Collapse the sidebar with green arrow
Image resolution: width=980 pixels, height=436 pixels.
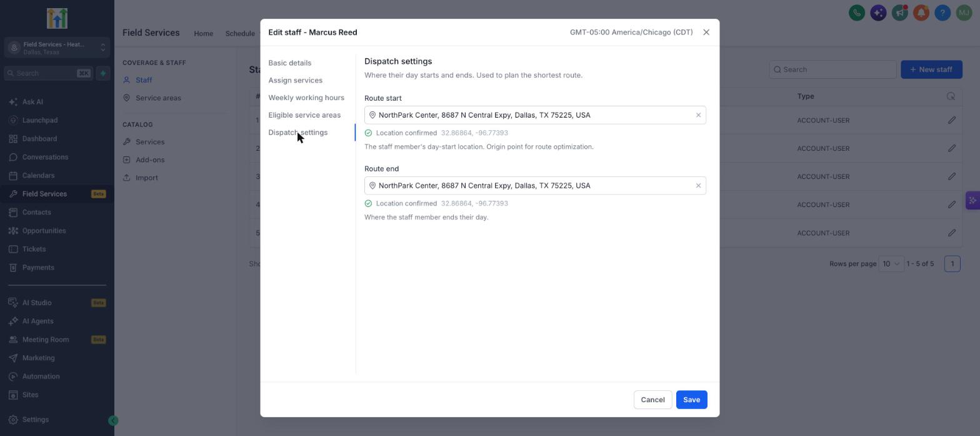(x=113, y=421)
